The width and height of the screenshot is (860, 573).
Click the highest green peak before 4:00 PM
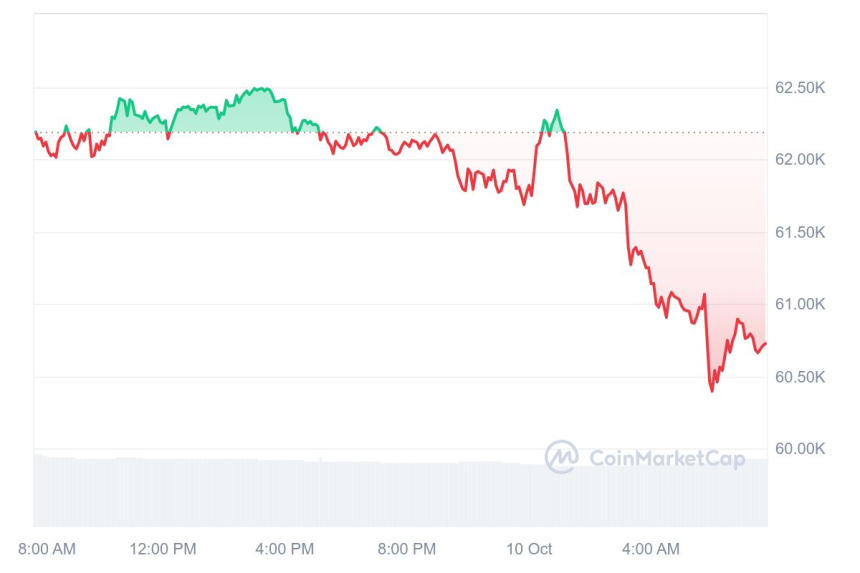pos(262,89)
